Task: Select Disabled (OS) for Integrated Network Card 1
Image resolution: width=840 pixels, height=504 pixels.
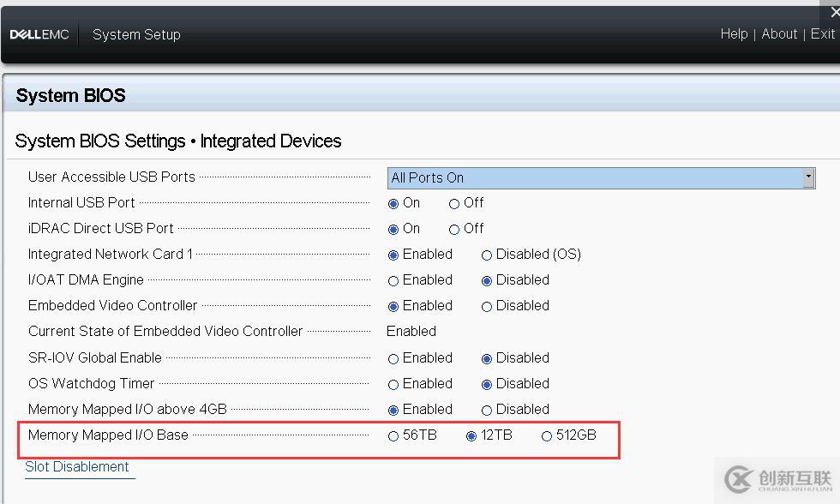Action: pos(487,255)
